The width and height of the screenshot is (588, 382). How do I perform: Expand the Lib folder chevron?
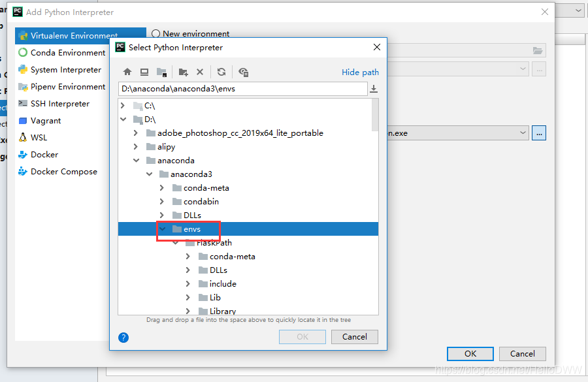(x=188, y=298)
